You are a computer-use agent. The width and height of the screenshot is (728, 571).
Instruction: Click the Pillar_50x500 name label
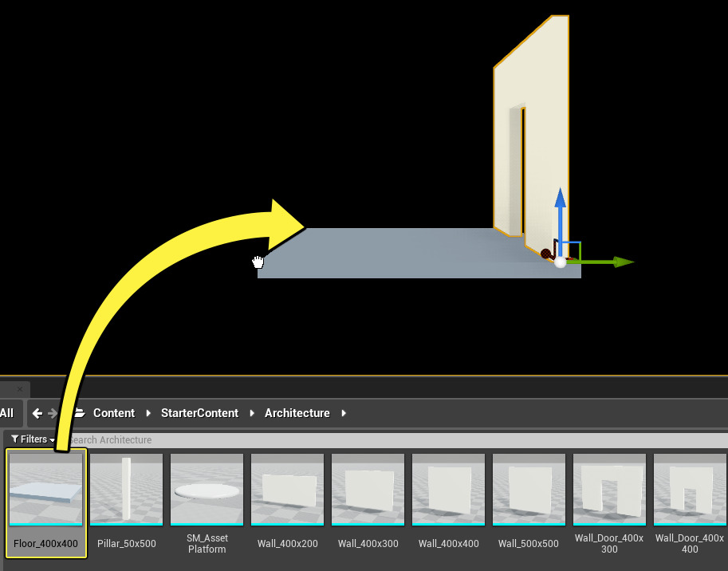126,544
